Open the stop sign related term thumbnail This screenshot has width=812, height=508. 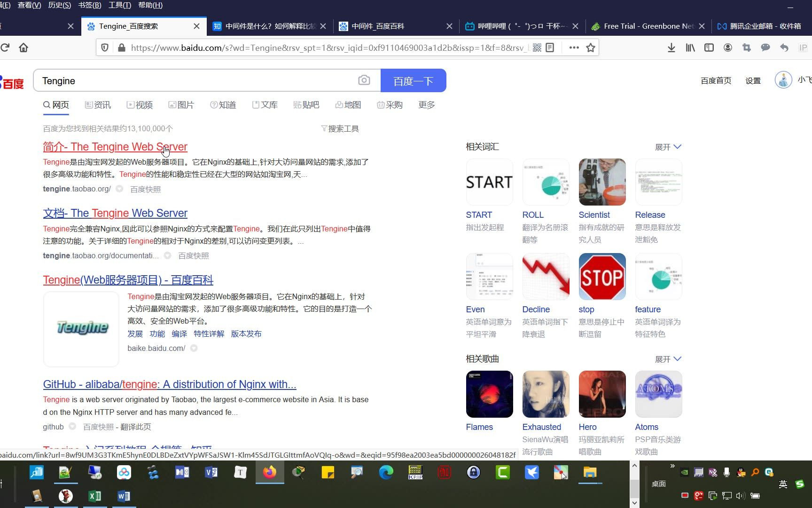tap(602, 277)
